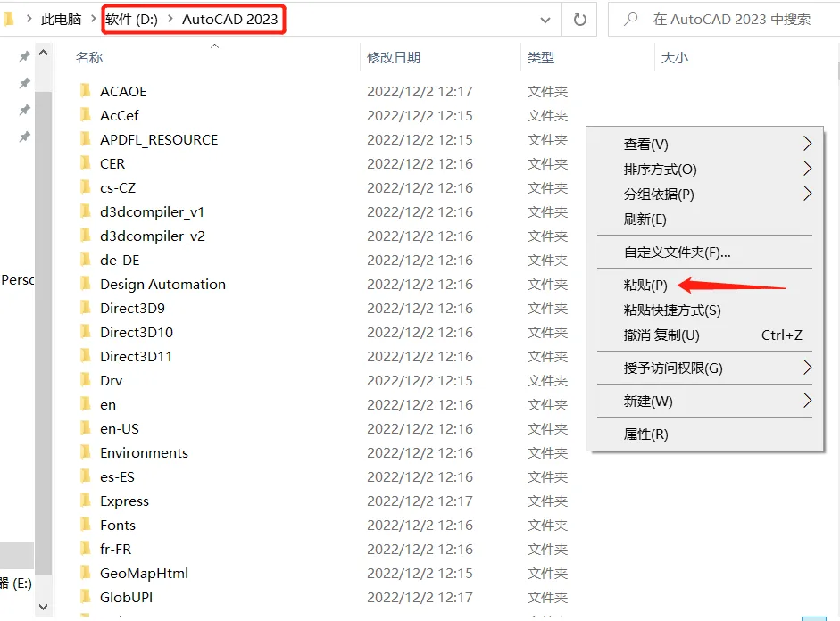The width and height of the screenshot is (840, 621).
Task: Open the 分组依据(P) submenu
Action: click(705, 194)
